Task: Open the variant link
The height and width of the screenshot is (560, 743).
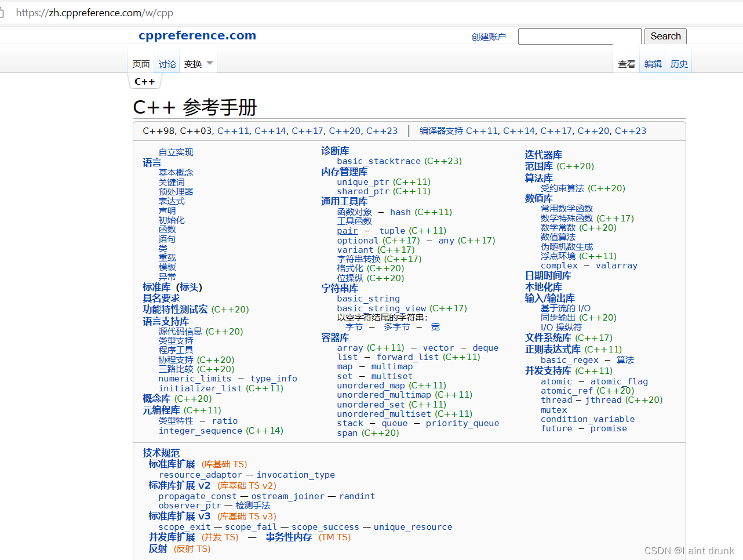Action: click(x=355, y=250)
